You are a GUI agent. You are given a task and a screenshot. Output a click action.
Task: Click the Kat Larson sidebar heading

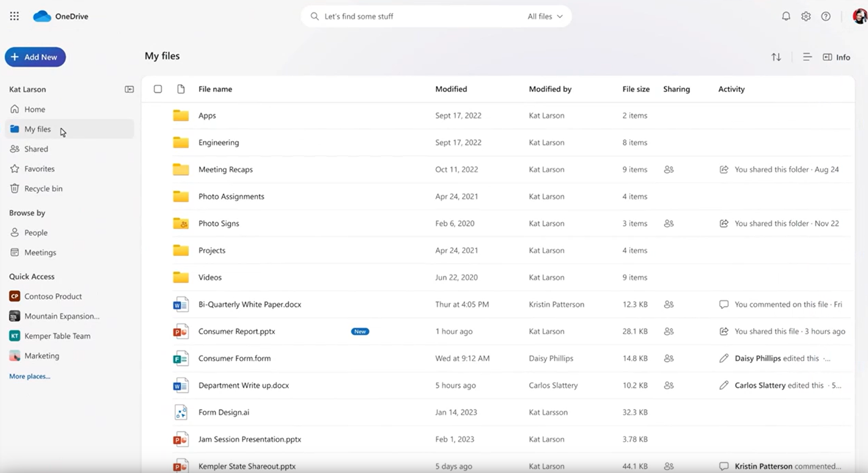click(x=27, y=89)
